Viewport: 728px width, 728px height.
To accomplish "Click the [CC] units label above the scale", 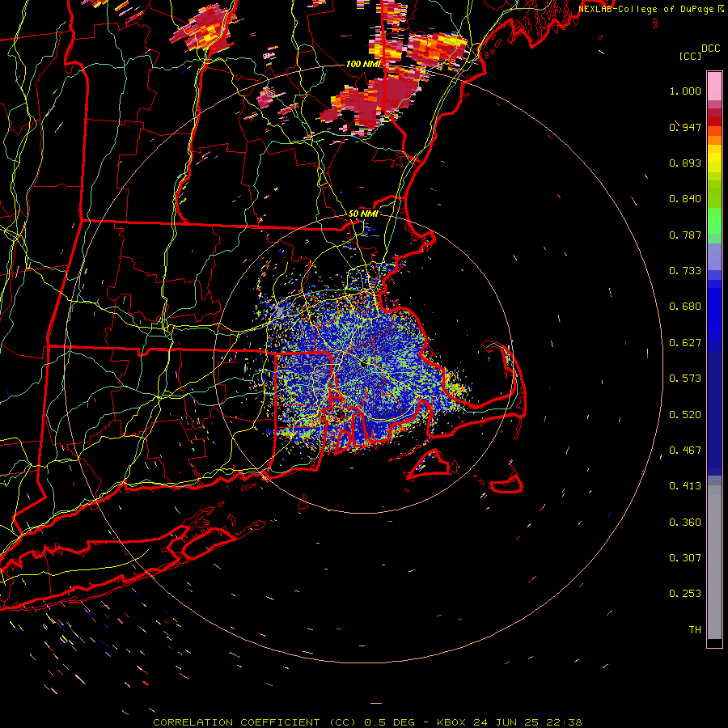I will (690, 56).
